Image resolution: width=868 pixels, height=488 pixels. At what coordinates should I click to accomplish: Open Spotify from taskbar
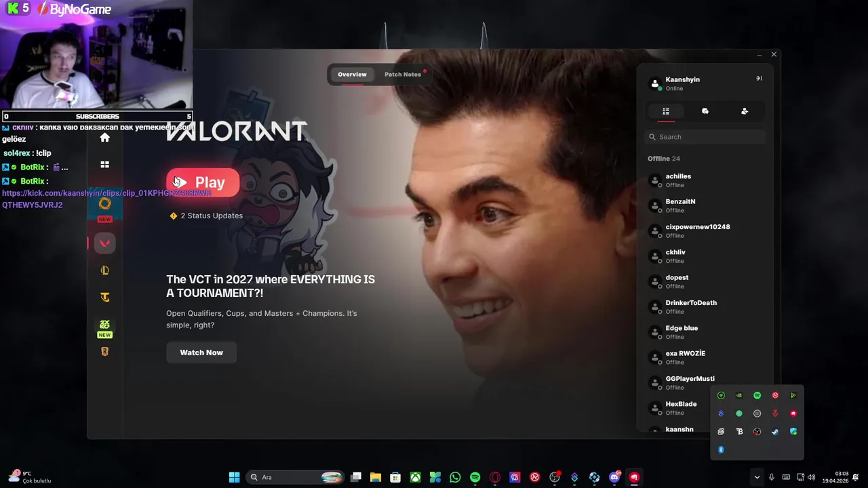(x=475, y=477)
